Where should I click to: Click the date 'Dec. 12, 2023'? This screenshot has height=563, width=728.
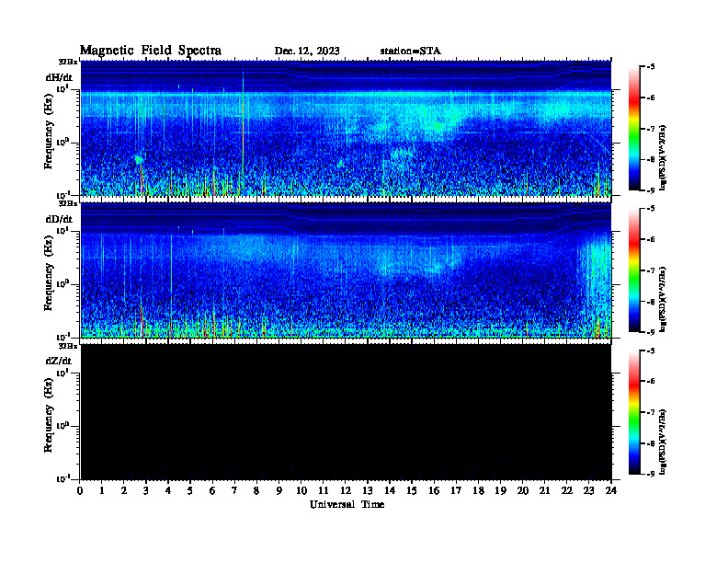tap(307, 52)
